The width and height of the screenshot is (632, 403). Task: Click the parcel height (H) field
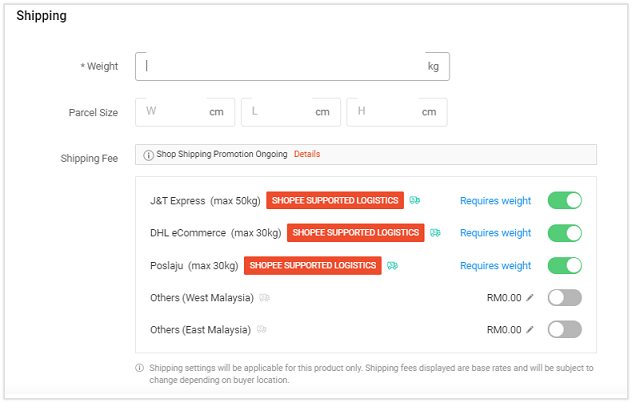point(386,112)
